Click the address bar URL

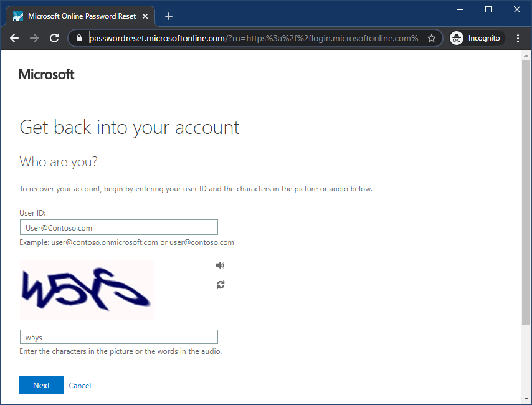(254, 38)
